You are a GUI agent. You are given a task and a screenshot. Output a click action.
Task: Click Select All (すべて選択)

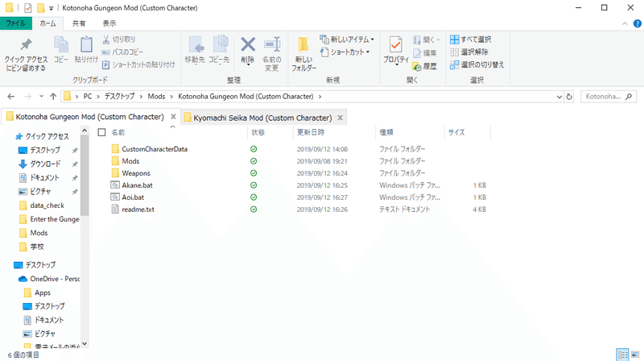(x=471, y=39)
